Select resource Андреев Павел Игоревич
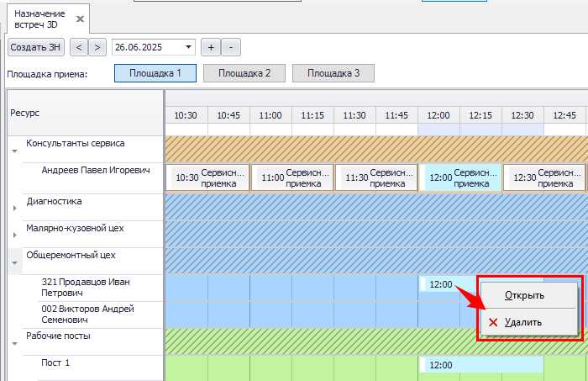Screen dimensions: 588x381 click(95, 171)
